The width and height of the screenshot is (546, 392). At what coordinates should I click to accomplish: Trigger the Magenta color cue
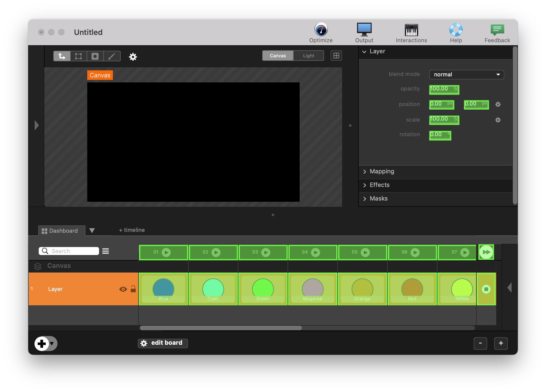click(x=312, y=289)
